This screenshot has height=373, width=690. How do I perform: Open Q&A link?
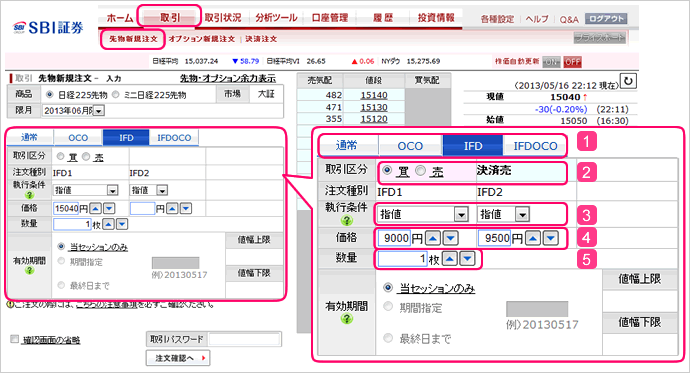[x=569, y=19]
